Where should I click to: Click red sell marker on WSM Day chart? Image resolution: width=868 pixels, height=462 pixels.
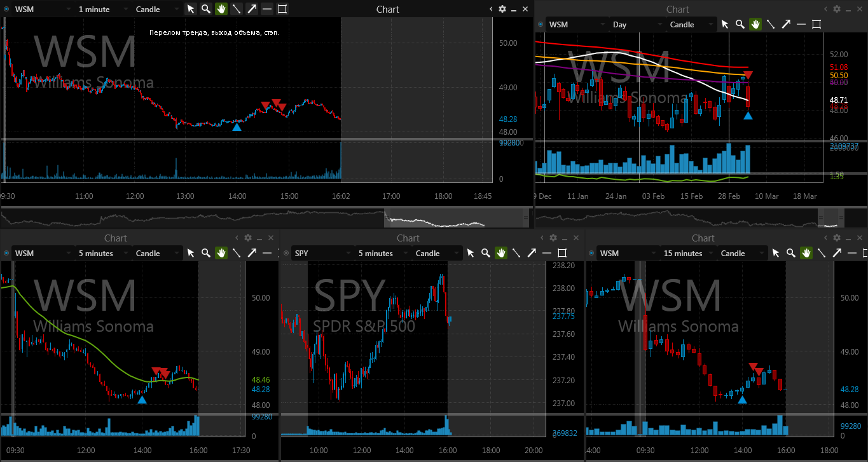click(748, 76)
